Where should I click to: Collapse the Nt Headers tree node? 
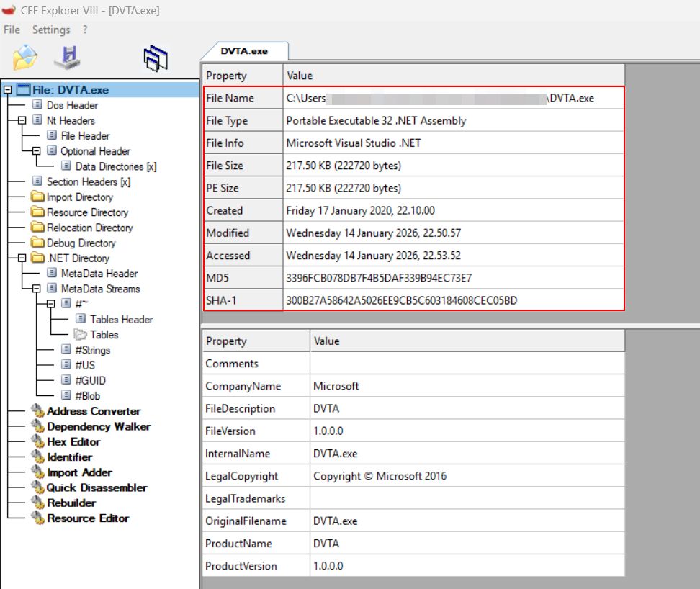[x=22, y=120]
